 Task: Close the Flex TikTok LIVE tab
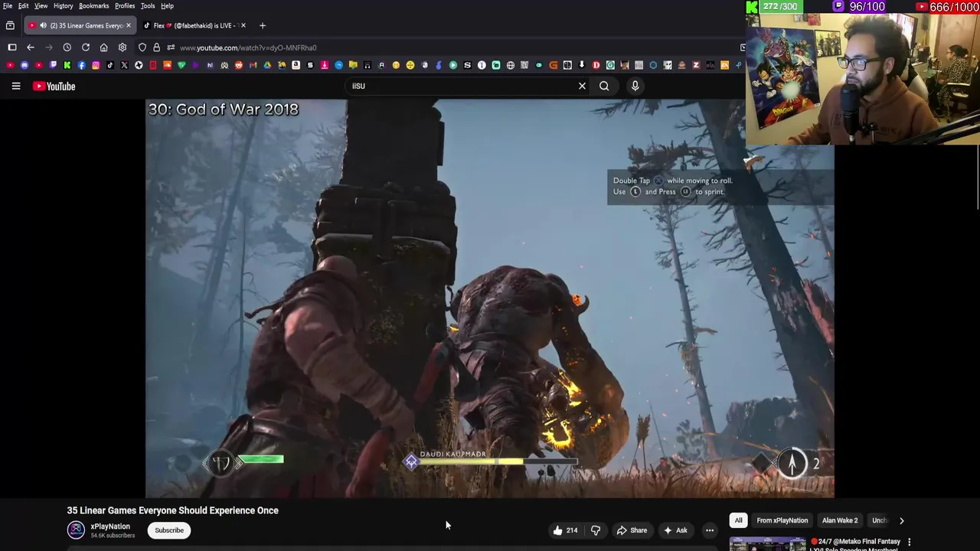point(243,25)
